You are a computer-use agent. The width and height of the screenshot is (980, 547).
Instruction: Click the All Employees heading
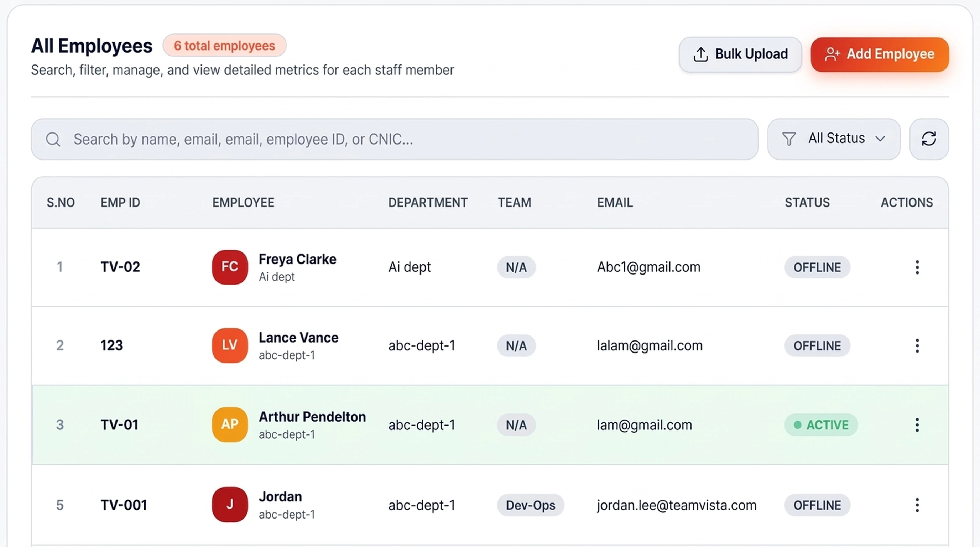pos(92,46)
